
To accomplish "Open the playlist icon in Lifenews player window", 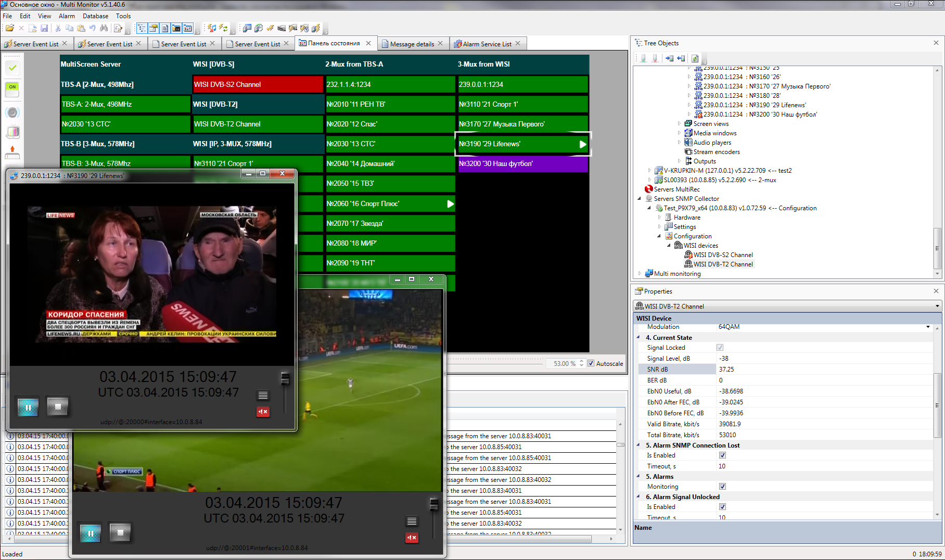I will (263, 396).
